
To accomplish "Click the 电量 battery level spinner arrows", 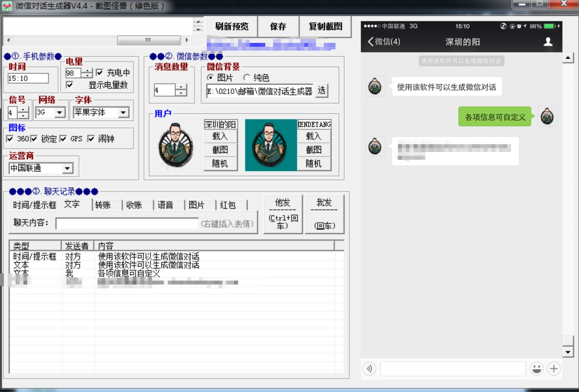I will (x=87, y=73).
